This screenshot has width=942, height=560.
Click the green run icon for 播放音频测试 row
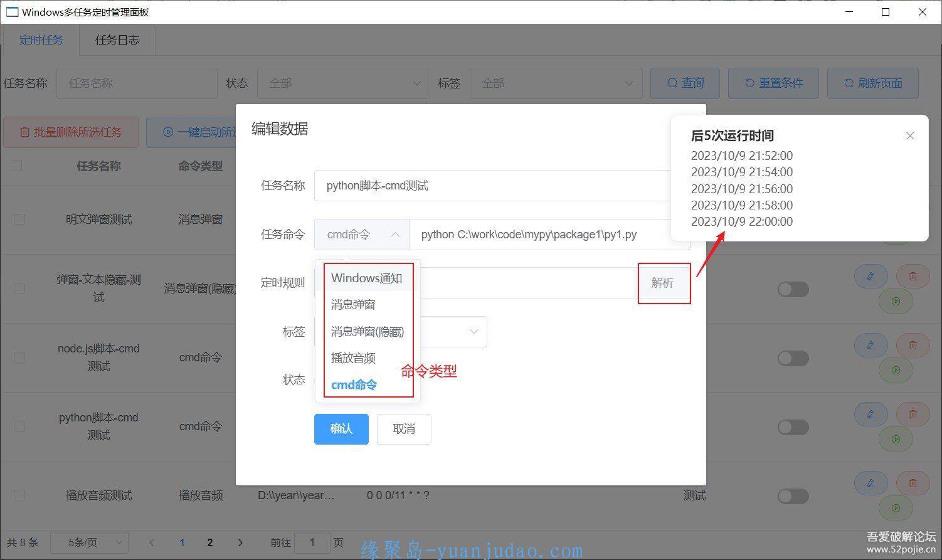pyautogui.click(x=896, y=509)
